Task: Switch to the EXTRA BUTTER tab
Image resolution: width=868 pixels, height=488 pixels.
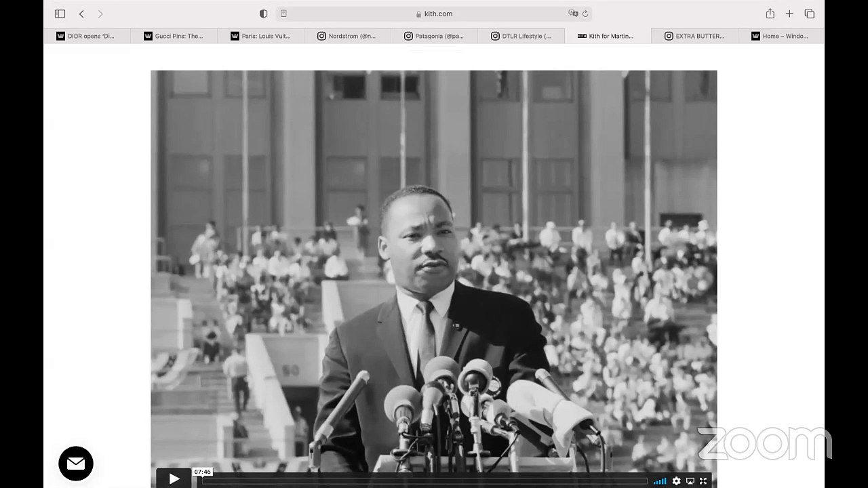Action: coord(694,36)
